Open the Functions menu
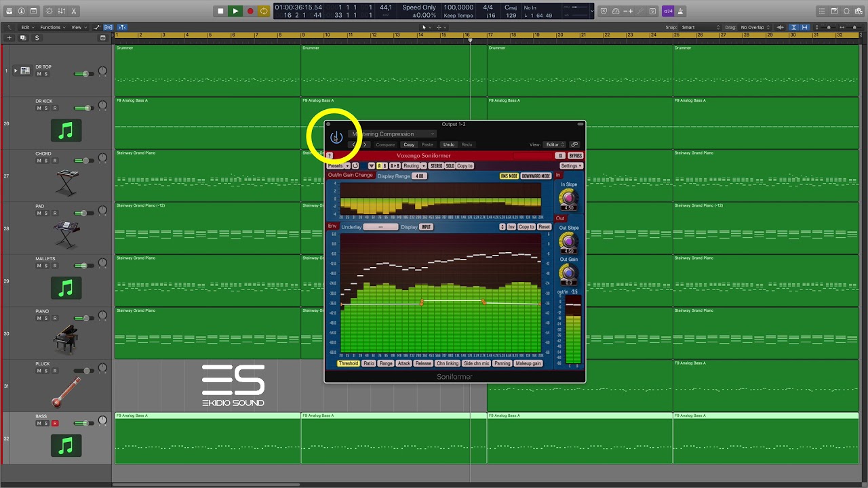 point(52,27)
